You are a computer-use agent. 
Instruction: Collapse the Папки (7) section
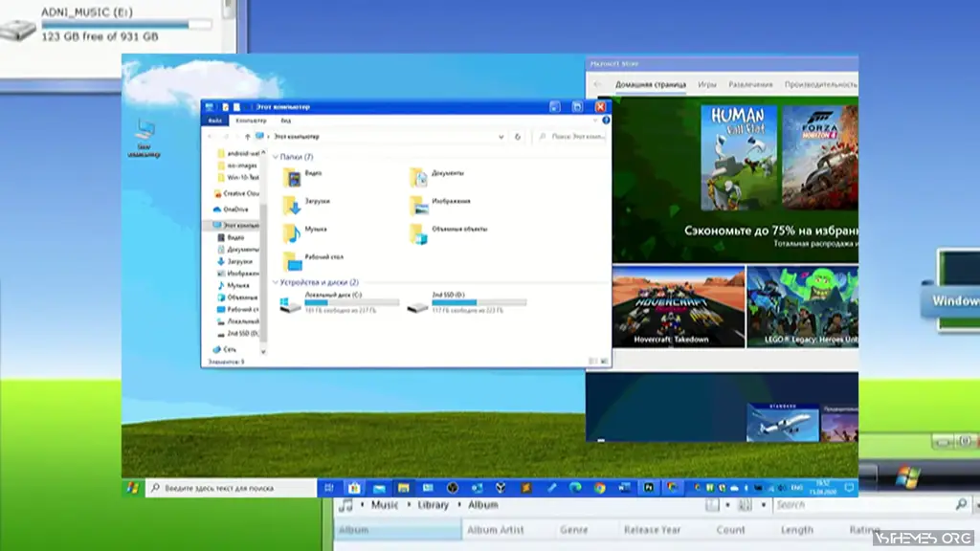pos(278,157)
